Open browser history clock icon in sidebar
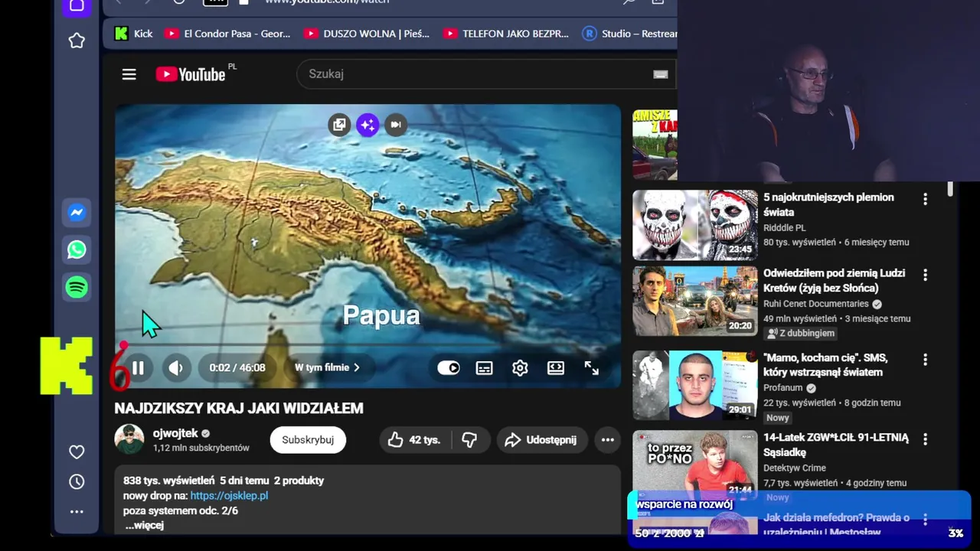 coord(77,482)
